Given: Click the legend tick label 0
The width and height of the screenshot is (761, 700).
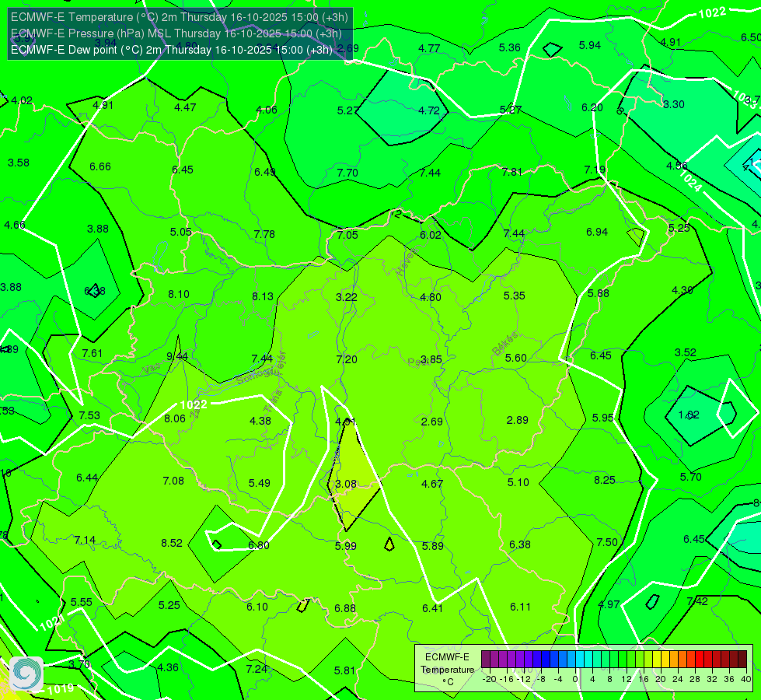Looking at the screenshot, I should point(575,679).
